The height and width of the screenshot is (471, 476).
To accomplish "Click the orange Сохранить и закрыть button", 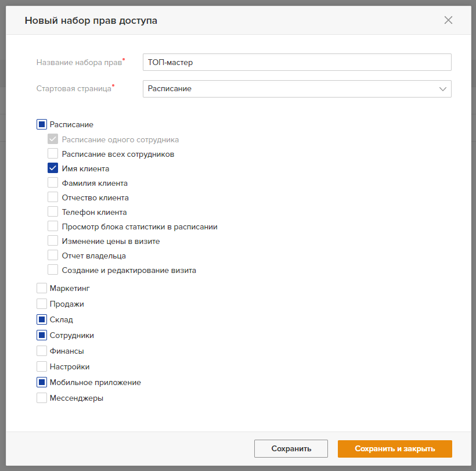I will [x=395, y=448].
